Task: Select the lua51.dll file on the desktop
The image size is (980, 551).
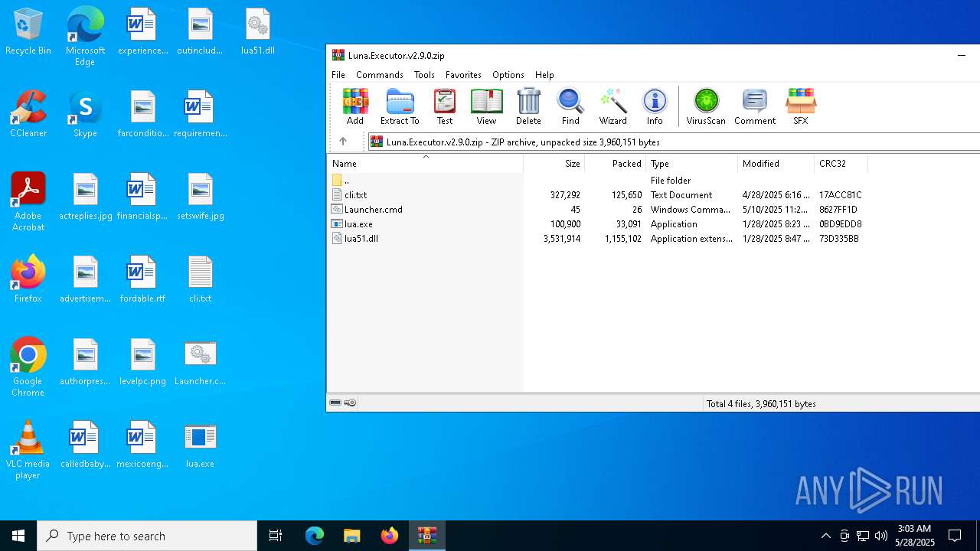Action: tap(257, 31)
